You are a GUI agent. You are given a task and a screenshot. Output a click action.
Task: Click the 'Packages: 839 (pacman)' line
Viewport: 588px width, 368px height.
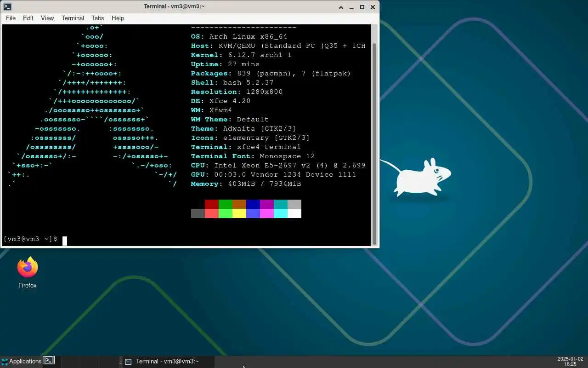pyautogui.click(x=271, y=74)
